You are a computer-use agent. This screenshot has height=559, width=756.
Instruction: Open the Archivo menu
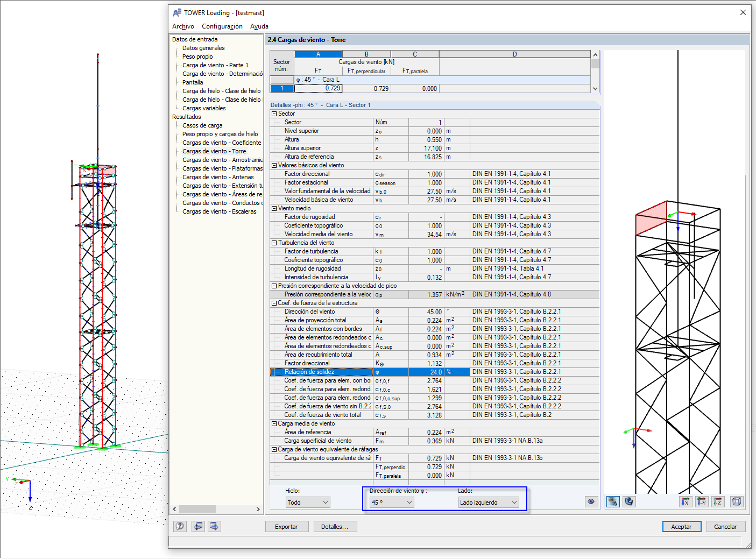coord(183,26)
